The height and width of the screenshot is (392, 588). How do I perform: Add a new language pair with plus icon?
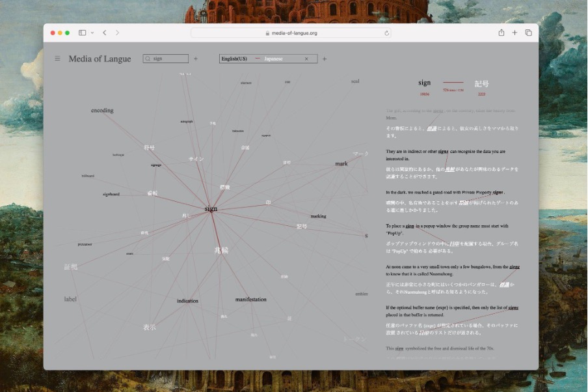[x=325, y=59]
